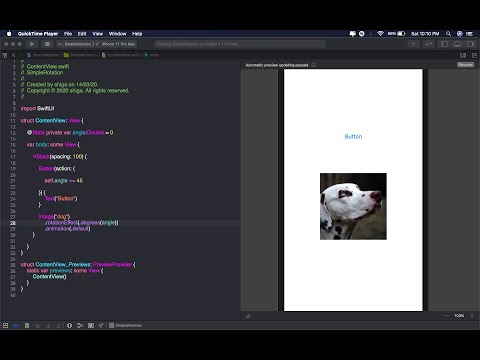Click the .animation(.default) code line
Screen dimensions: 480x360
pyautogui.click(x=68, y=228)
